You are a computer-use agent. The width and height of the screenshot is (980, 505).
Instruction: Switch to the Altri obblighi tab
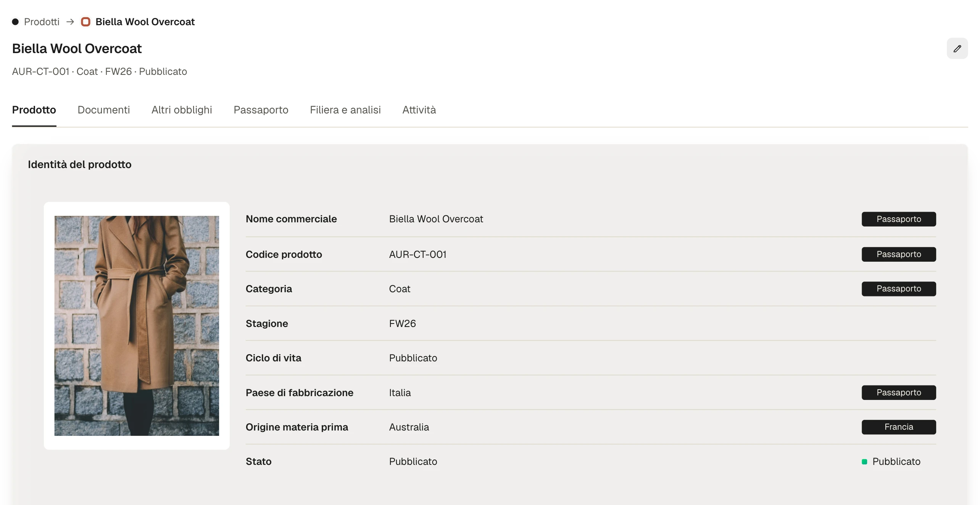182,110
